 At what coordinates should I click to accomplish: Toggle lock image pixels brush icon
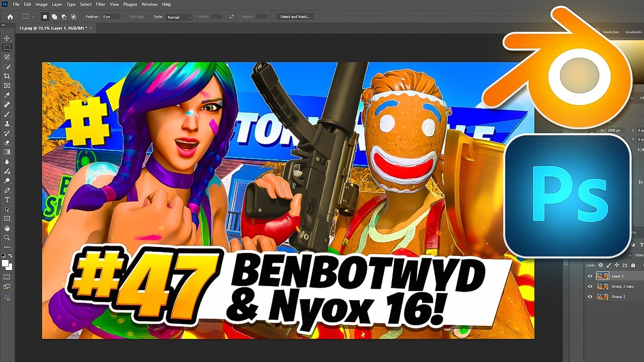click(609, 265)
